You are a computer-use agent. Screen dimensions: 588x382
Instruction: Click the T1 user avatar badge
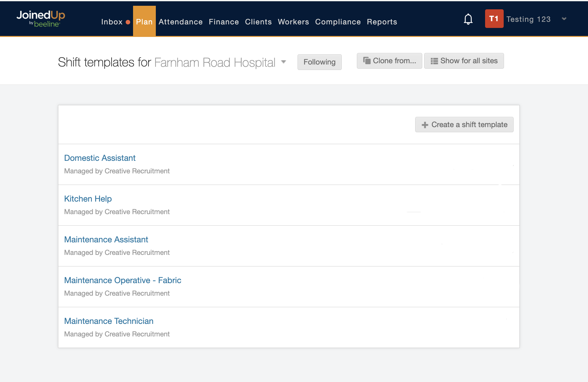point(494,19)
